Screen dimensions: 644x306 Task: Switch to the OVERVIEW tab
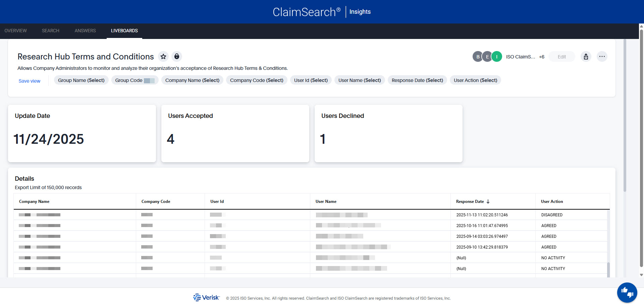pyautogui.click(x=15, y=31)
